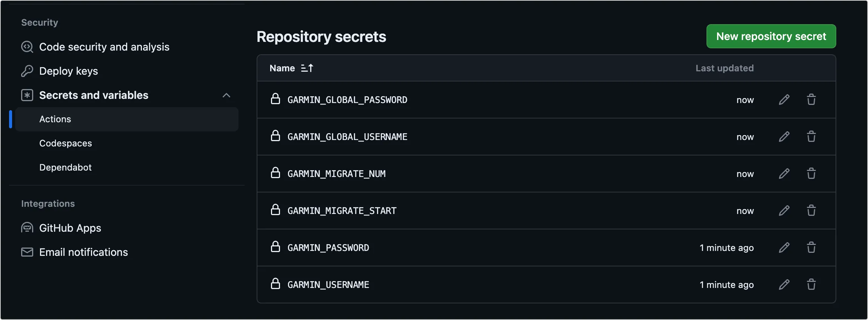Edit the GARMIN_GLOBAL_USERNAME secret
Screen dimensions: 868x320
pyautogui.click(x=784, y=137)
